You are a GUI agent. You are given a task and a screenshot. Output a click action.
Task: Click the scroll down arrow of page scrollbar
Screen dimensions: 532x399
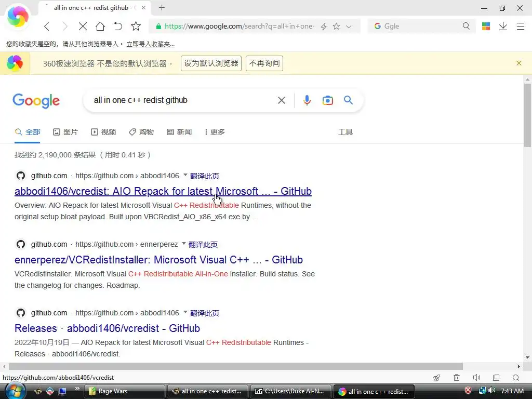point(527,357)
